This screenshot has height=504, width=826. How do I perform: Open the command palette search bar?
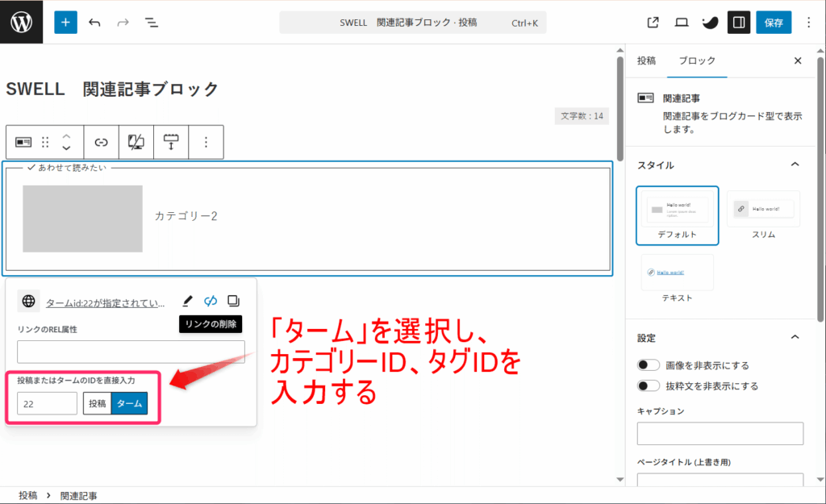(x=412, y=23)
